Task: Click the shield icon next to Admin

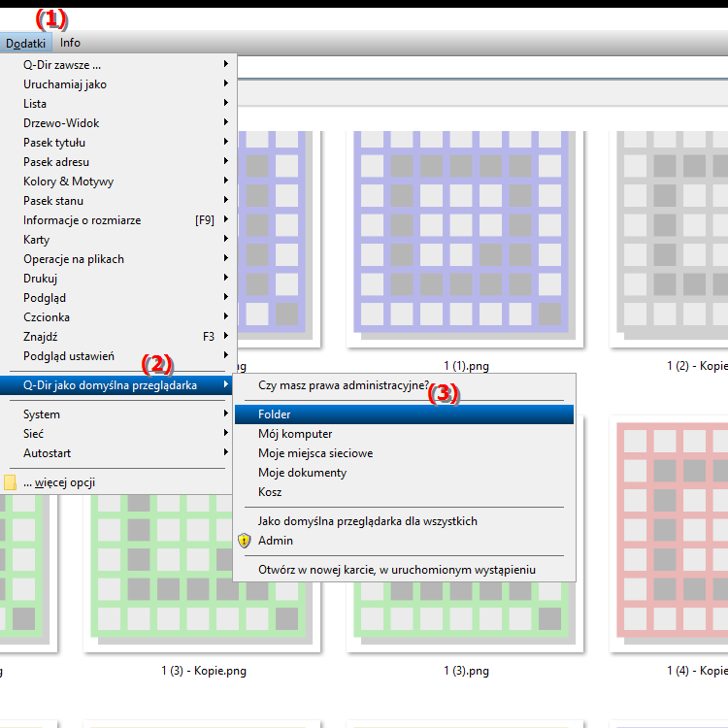Action: point(245,541)
